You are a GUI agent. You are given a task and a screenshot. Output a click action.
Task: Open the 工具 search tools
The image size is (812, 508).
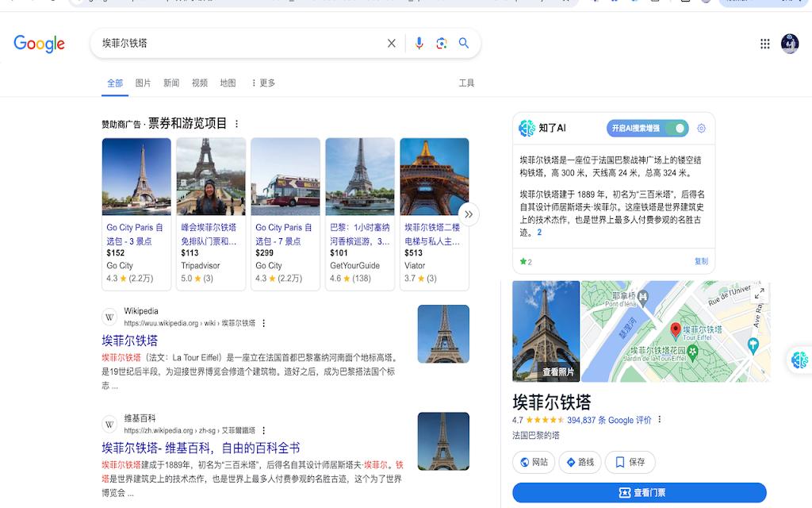click(466, 83)
